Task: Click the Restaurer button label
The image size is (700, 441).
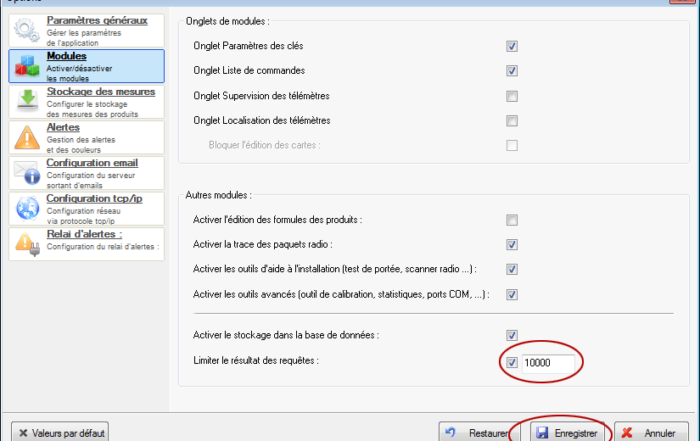Action: click(x=488, y=433)
